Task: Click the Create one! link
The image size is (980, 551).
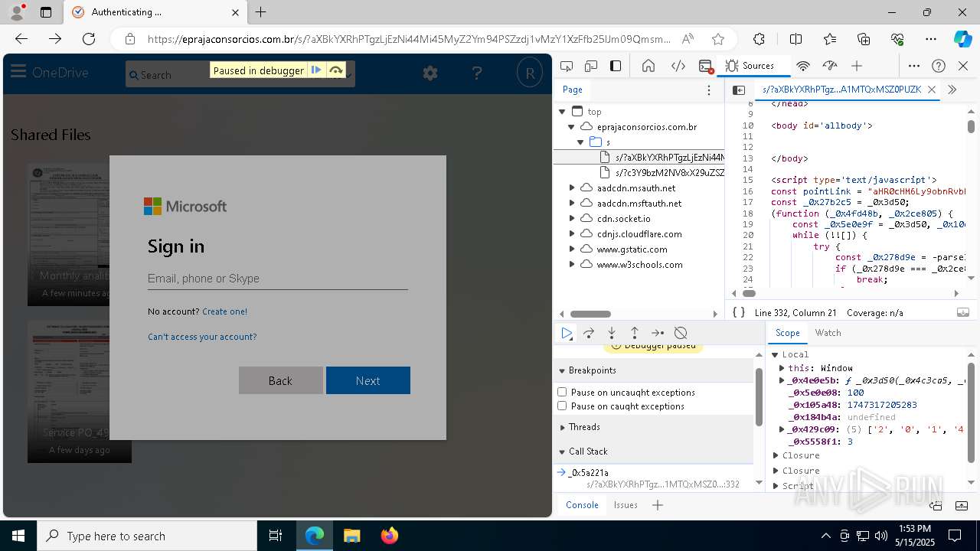Action: (224, 311)
